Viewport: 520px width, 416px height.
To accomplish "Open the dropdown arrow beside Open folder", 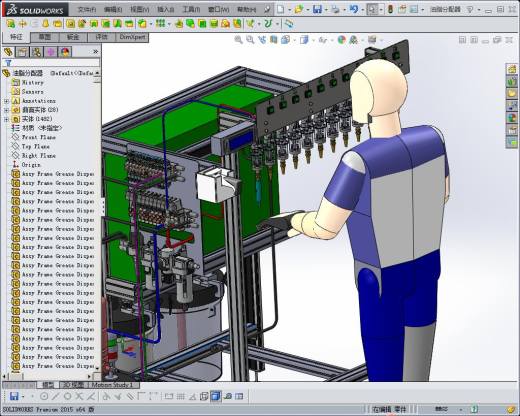I will click(308, 10).
